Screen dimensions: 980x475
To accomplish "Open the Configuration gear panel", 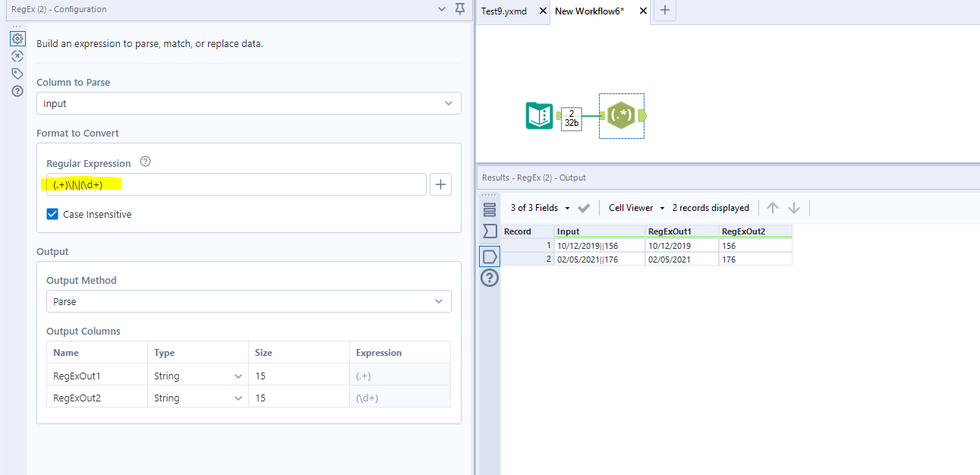I will click(17, 38).
